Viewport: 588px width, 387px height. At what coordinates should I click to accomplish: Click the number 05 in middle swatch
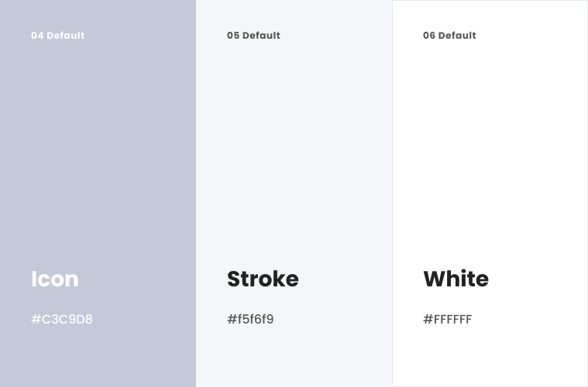point(233,35)
